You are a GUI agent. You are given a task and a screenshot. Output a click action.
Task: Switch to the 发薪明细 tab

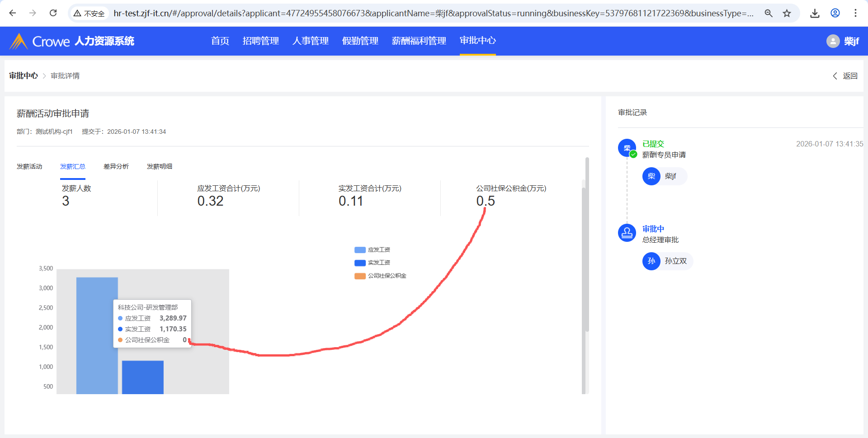[160, 166]
